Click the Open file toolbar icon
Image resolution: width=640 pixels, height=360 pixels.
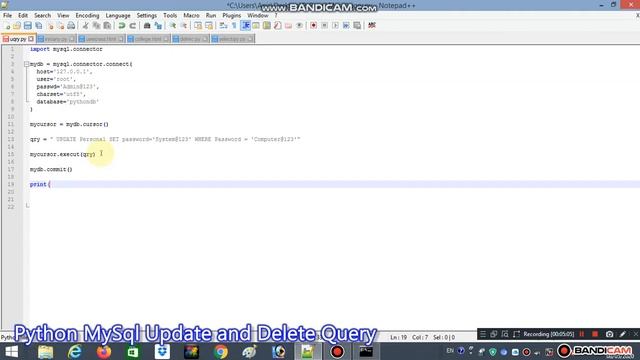pyautogui.click(x=17, y=26)
